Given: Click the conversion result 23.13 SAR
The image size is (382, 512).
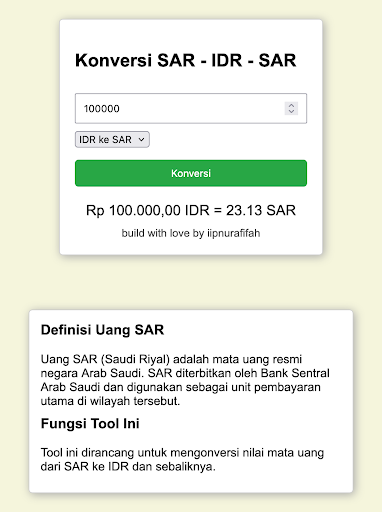Looking at the screenshot, I should coord(261,210).
